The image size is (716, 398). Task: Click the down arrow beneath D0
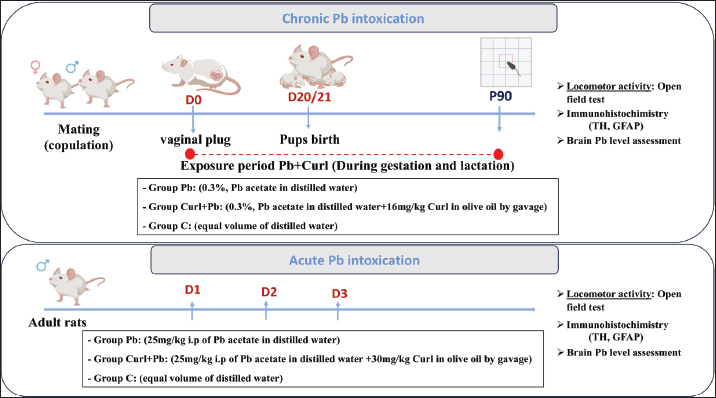point(193,120)
